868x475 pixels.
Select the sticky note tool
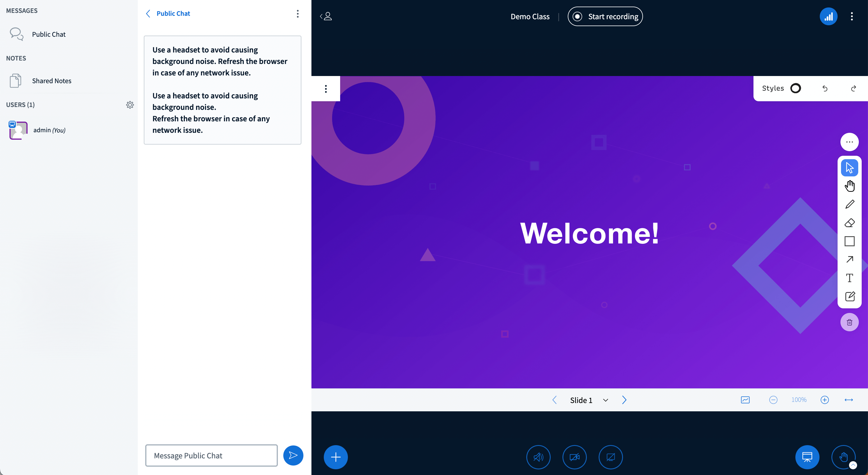(849, 296)
